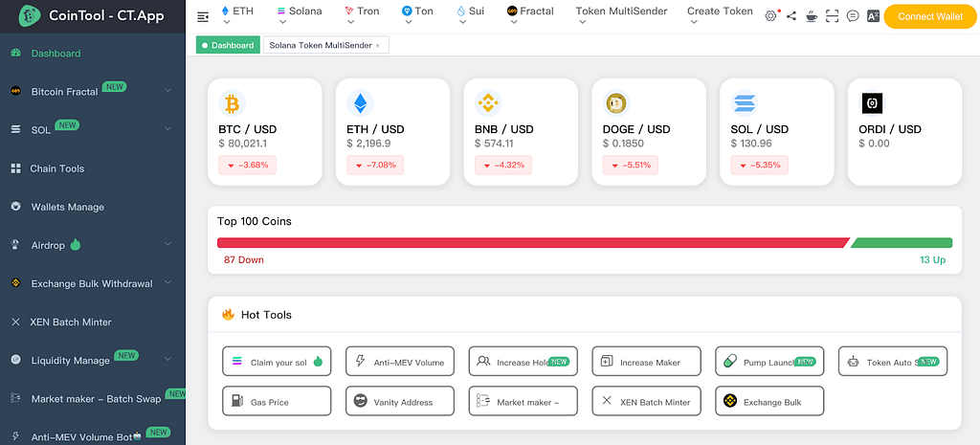
Task: Open the Claim your sol tool
Action: coord(277,361)
